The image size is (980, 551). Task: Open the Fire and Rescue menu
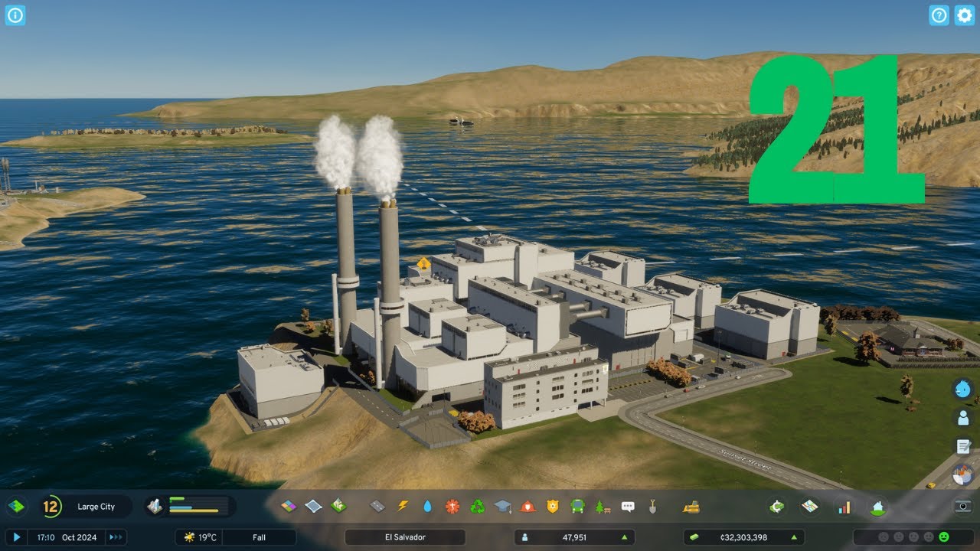(528, 506)
